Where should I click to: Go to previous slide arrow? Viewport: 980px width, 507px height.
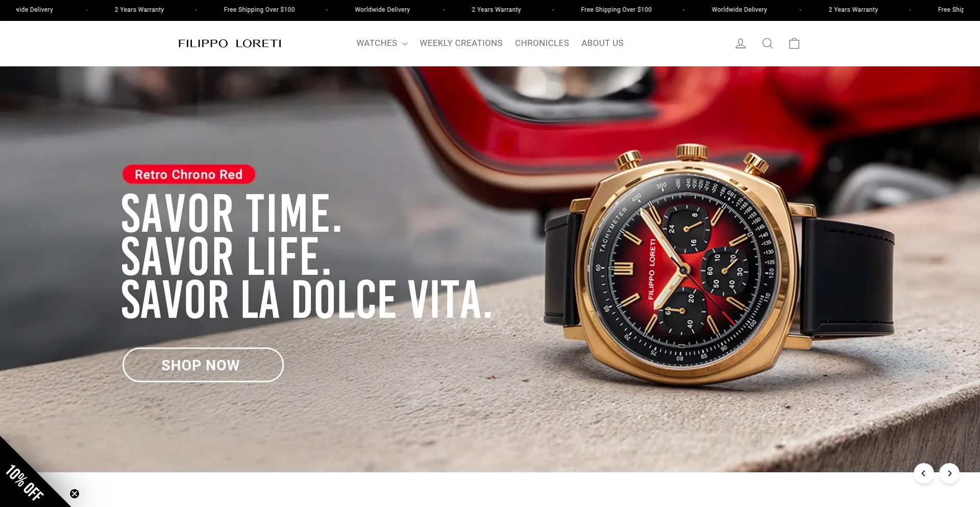923,473
